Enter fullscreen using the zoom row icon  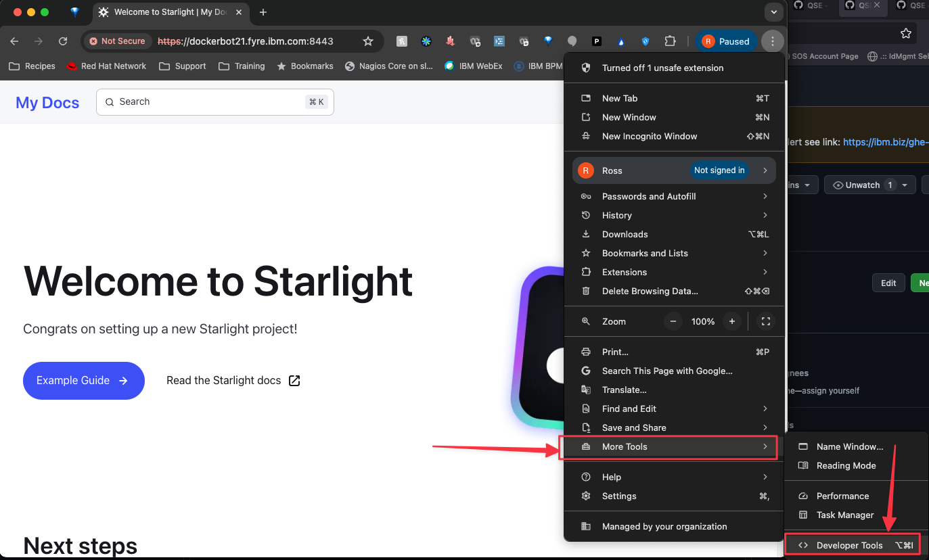[766, 322]
